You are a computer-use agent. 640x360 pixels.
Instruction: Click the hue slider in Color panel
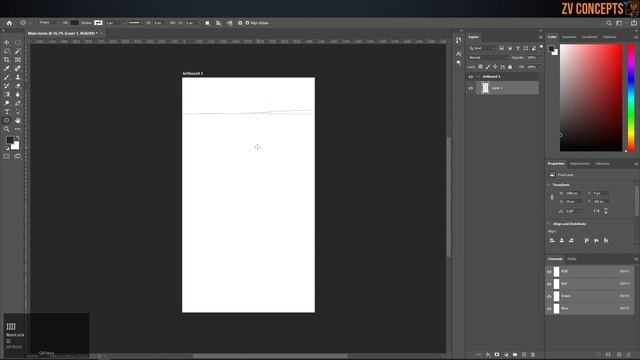click(631, 98)
